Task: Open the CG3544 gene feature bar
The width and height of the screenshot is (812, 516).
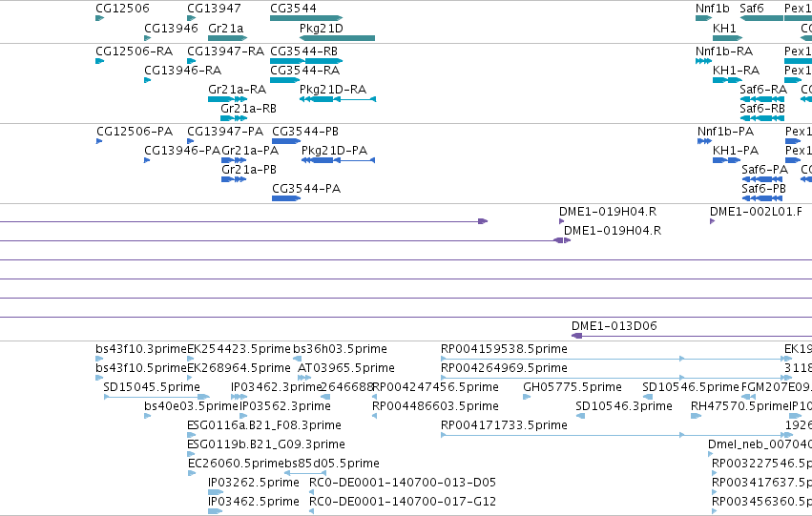Action: point(306,18)
